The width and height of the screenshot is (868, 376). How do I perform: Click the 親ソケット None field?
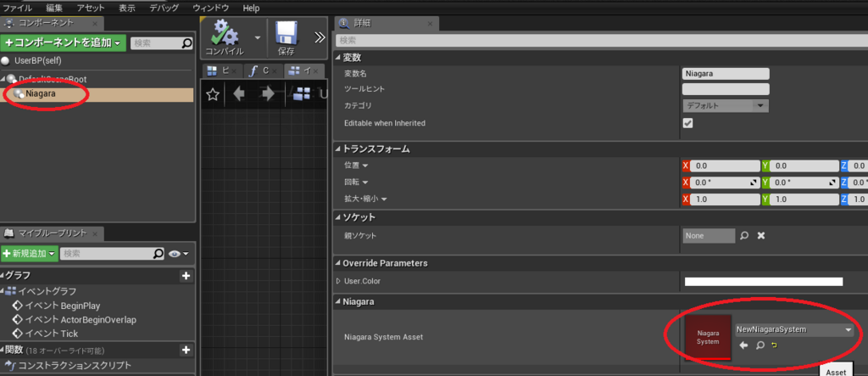coord(709,236)
